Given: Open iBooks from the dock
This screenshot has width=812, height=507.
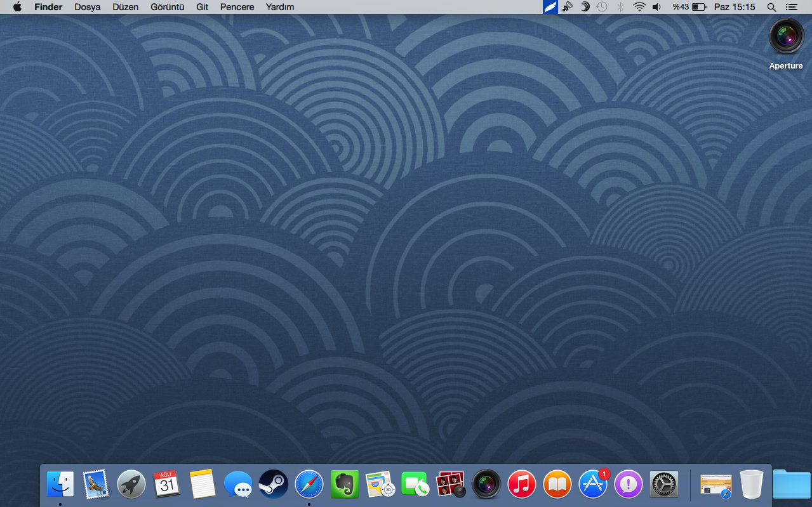Looking at the screenshot, I should (x=557, y=485).
